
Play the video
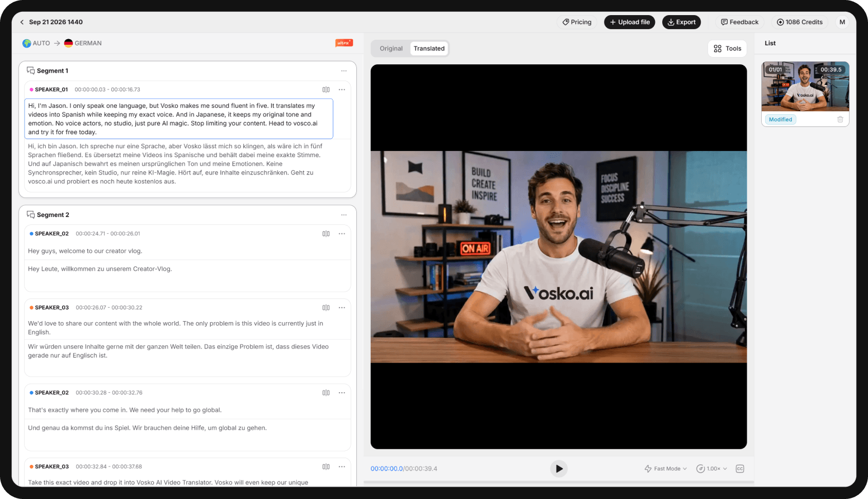click(559, 469)
